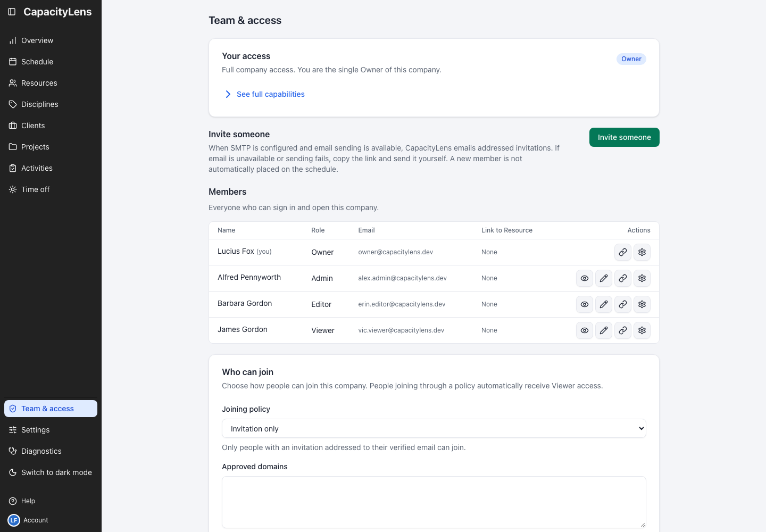
Task: Edit Barbara Gordon with pencil icon
Action: (604, 304)
